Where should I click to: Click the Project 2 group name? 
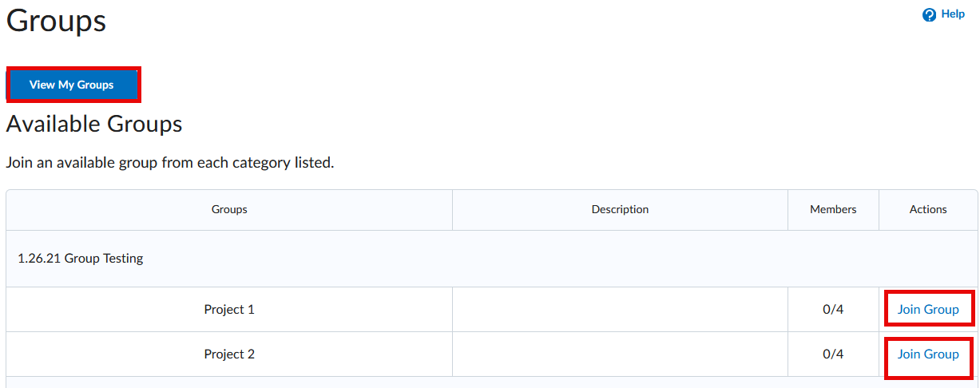click(x=229, y=354)
